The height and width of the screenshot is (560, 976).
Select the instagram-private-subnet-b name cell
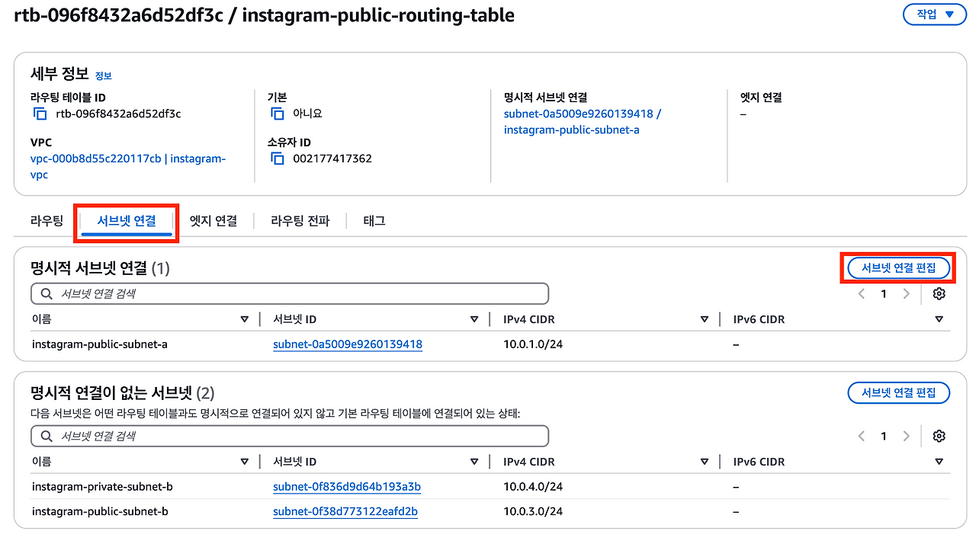click(102, 487)
